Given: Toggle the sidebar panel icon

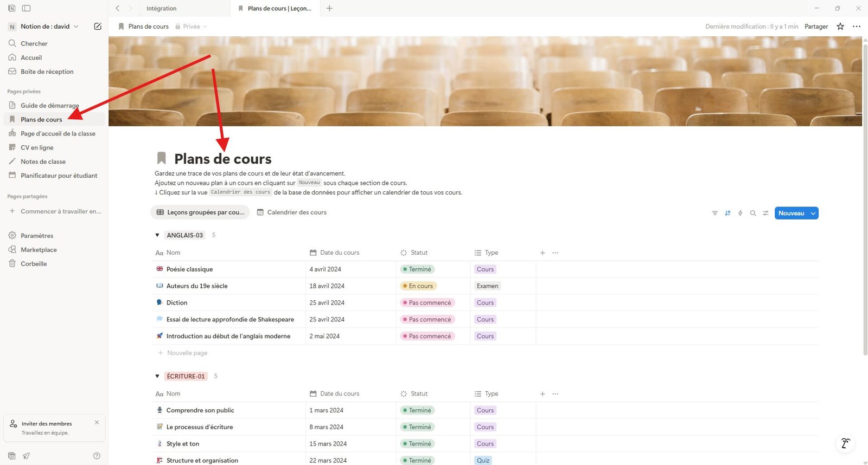Looking at the screenshot, I should point(26,8).
